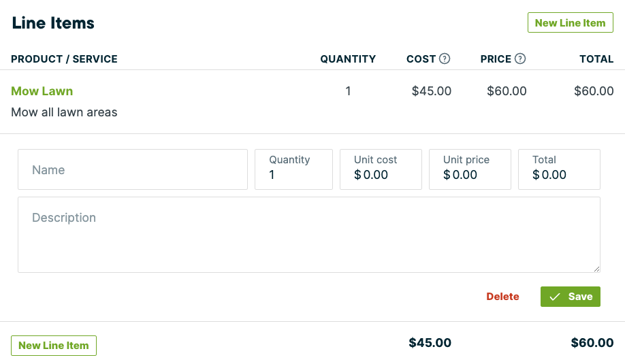Click the checkmark icon on Save button
625x364 pixels.
555,297
